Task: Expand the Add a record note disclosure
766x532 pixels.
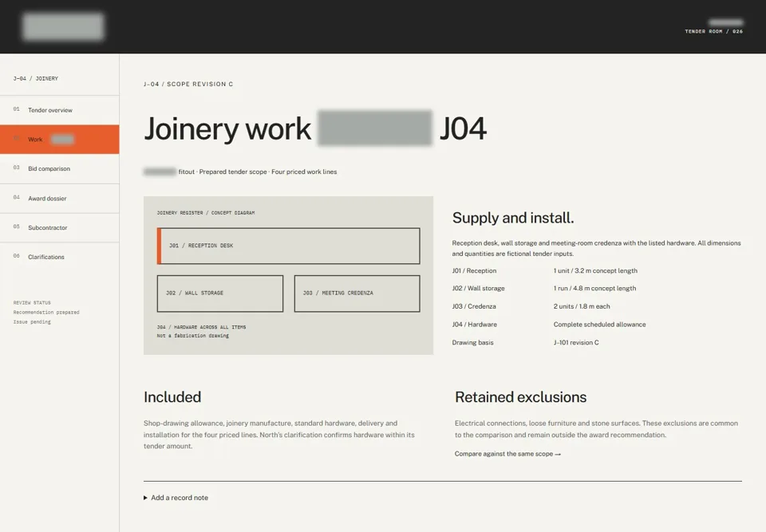Action: tap(176, 498)
